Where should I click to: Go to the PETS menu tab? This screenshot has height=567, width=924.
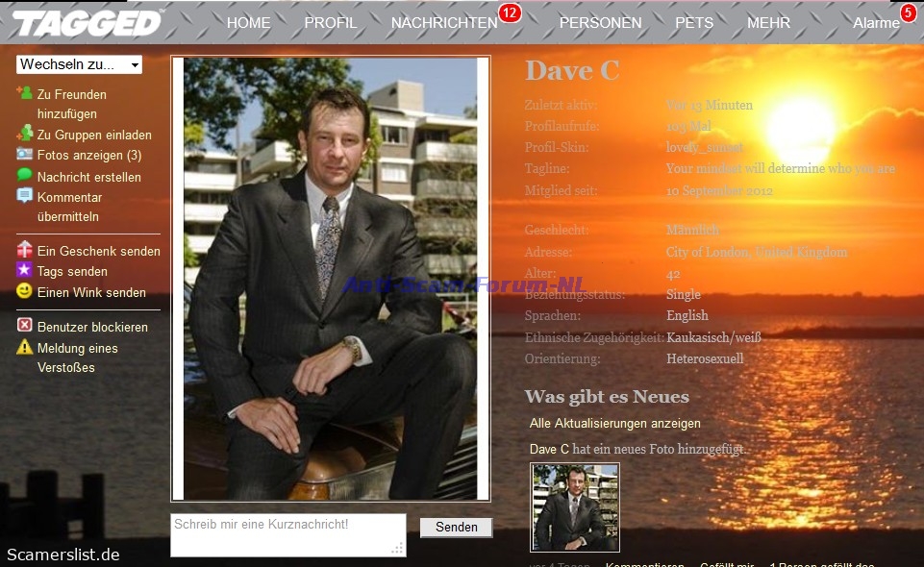[694, 23]
